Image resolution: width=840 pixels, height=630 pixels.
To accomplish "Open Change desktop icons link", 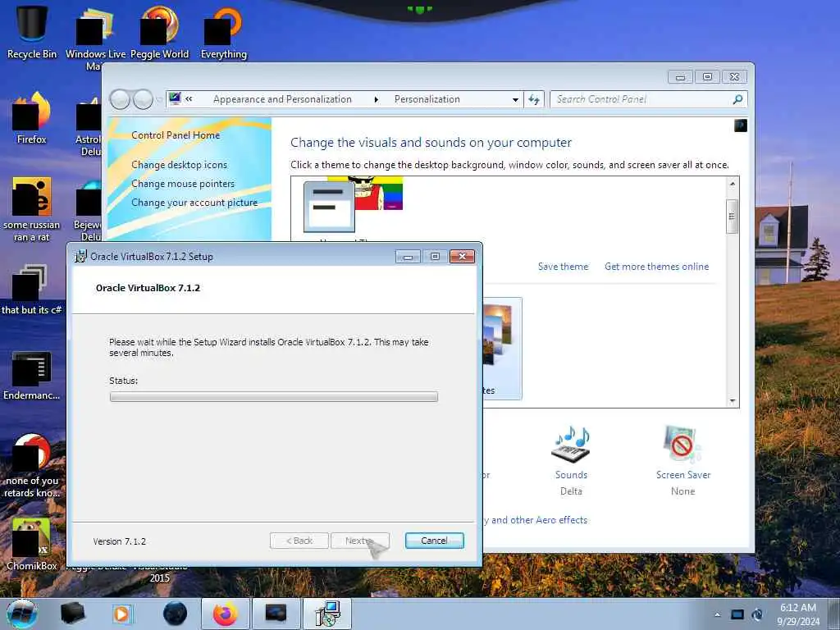I will click(180, 165).
